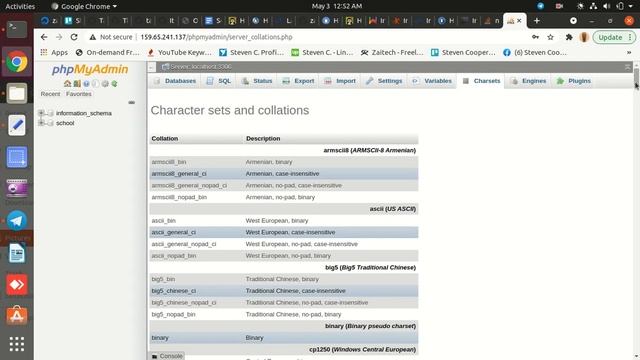Open the system status menu
Image resolution: width=640 pixels, height=360 pixels.
tap(607, 6)
